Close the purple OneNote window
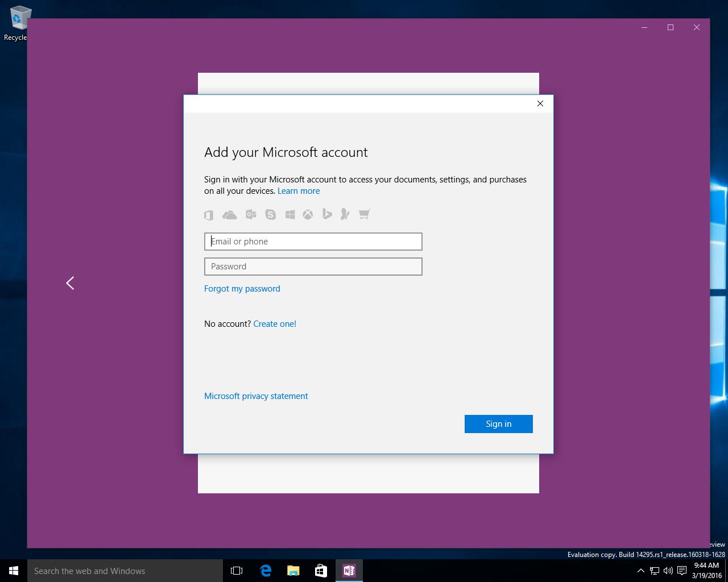Viewport: 728px width, 582px height. pos(697,27)
